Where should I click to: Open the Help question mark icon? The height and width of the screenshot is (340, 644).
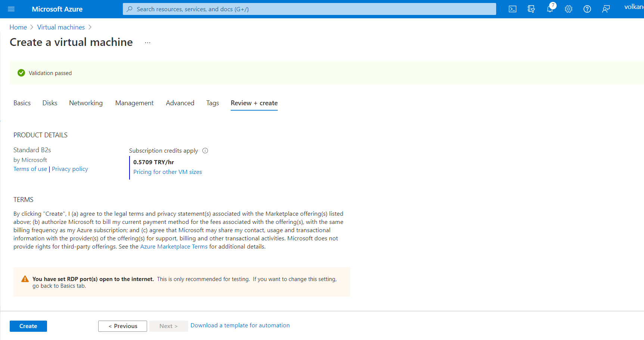click(x=587, y=9)
